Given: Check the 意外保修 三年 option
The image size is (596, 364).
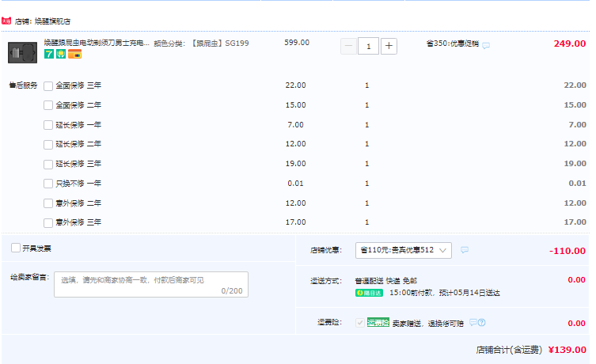Looking at the screenshot, I should pyautogui.click(x=48, y=222).
